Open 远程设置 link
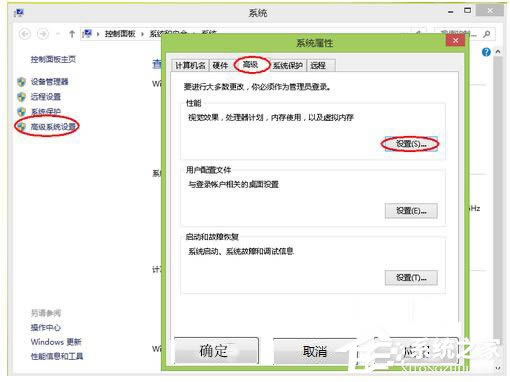Screen dimensions: 510x382 (x=46, y=97)
